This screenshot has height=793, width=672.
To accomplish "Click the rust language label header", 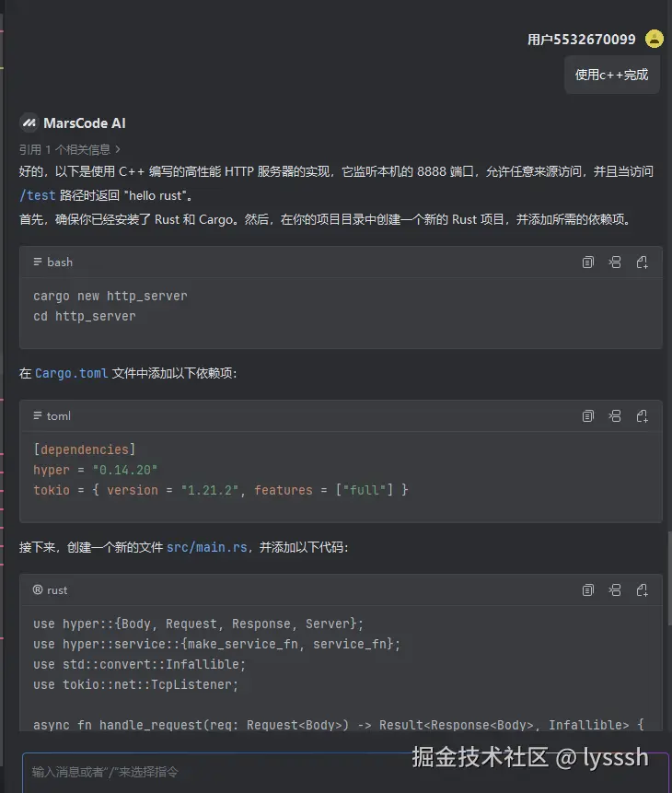I will pyautogui.click(x=51, y=590).
